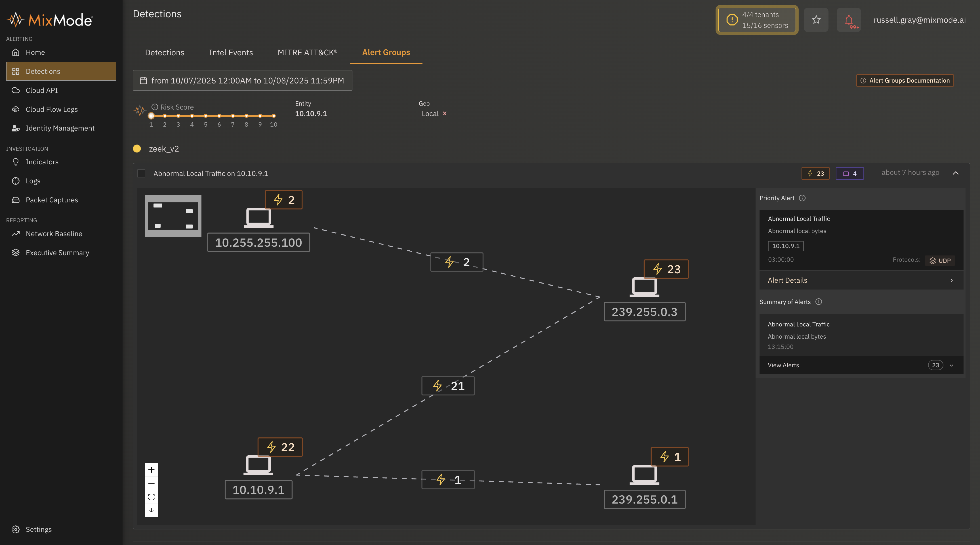
Task: Click graph zoom in plus button
Action: click(152, 470)
